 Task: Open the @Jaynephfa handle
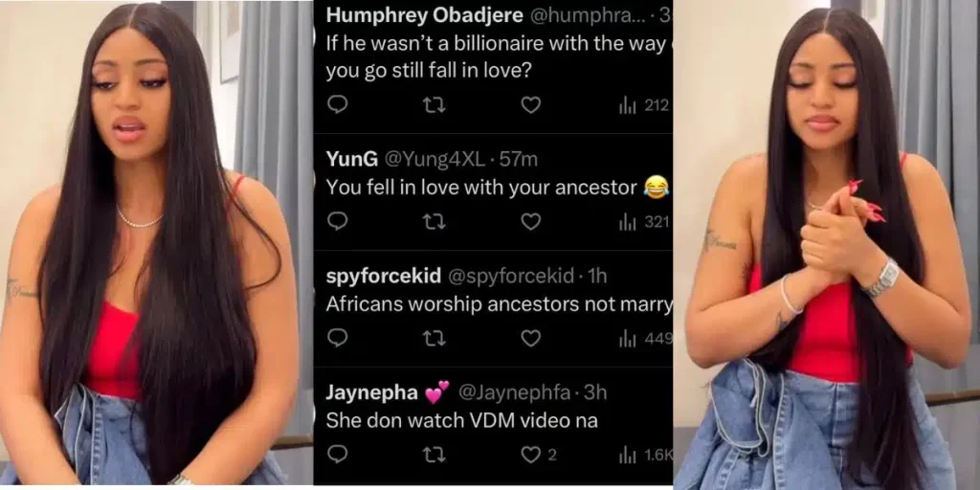tap(514, 392)
